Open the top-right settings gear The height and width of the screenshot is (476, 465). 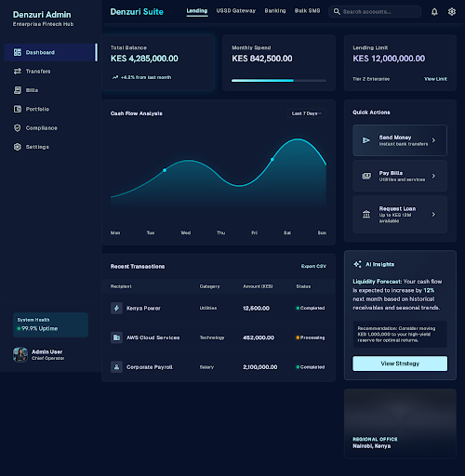pyautogui.click(x=452, y=12)
